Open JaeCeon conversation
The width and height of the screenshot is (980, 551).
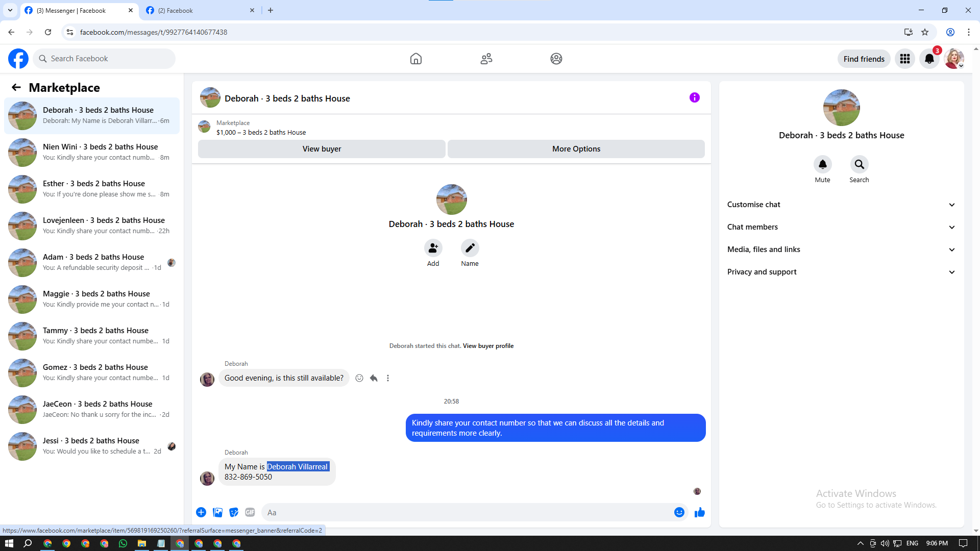92,410
